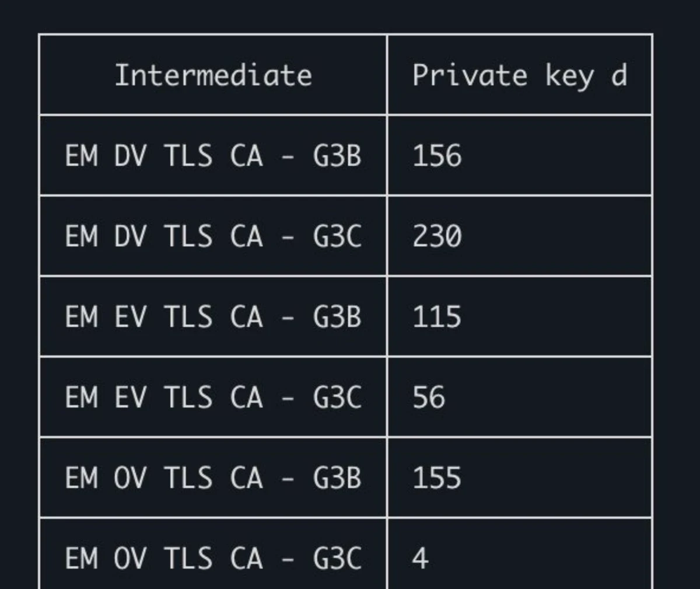Select the EM OV TLS CA - G3C cell
700x589 pixels.
pos(213,555)
